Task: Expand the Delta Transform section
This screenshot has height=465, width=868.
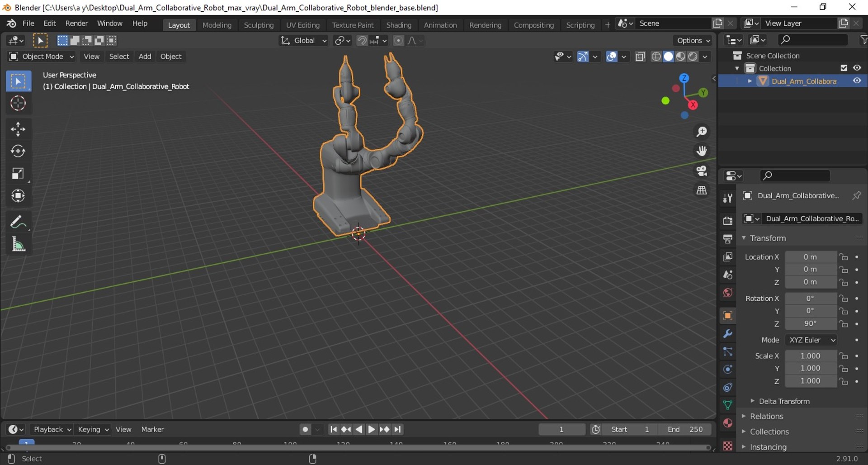Action: 783,401
